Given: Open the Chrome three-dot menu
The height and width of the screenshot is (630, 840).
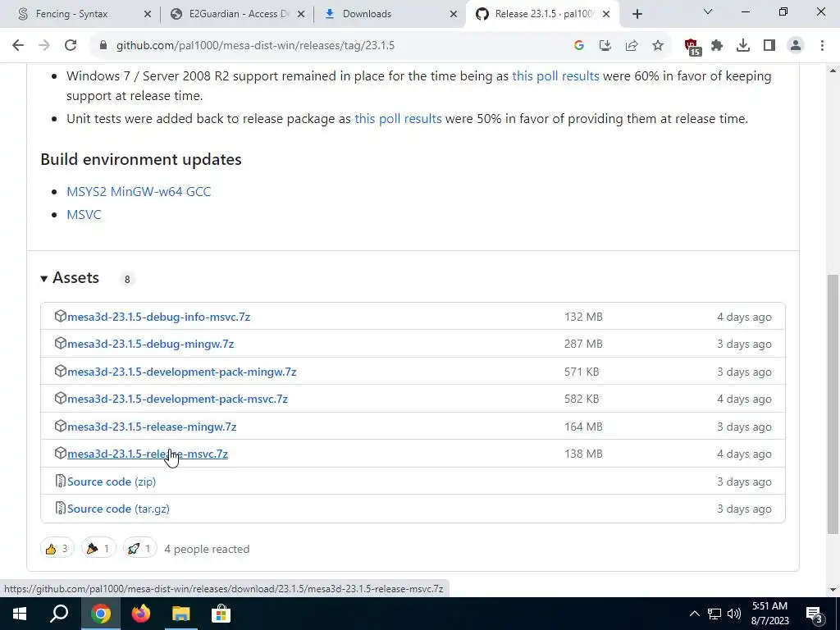Looking at the screenshot, I should tap(822, 46).
